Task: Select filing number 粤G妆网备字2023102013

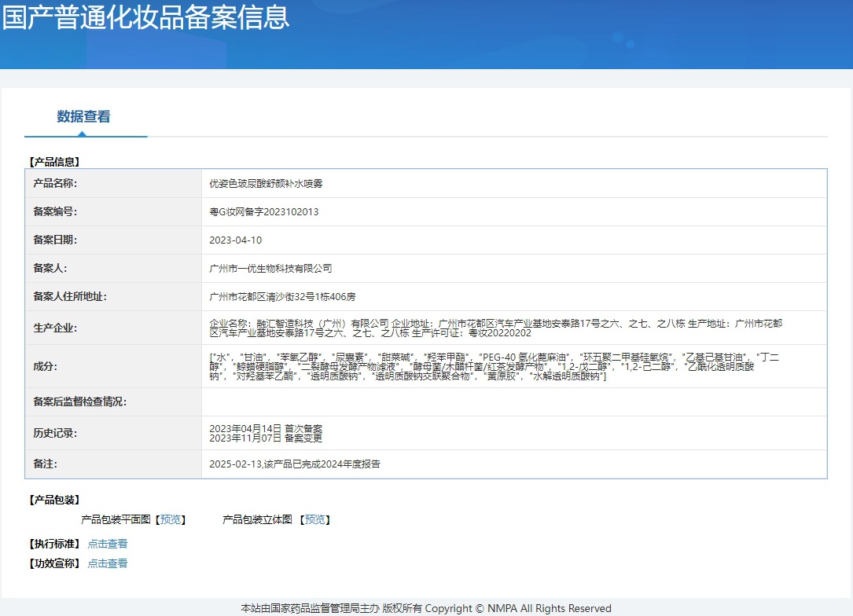Action: pyautogui.click(x=264, y=212)
